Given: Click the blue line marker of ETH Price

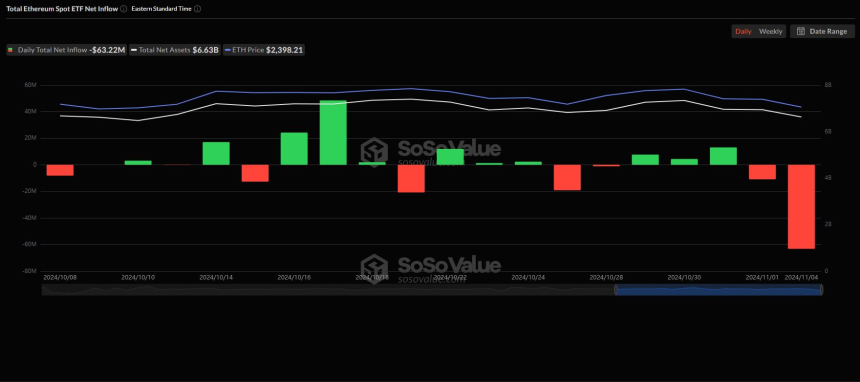Looking at the screenshot, I should tap(228, 50).
